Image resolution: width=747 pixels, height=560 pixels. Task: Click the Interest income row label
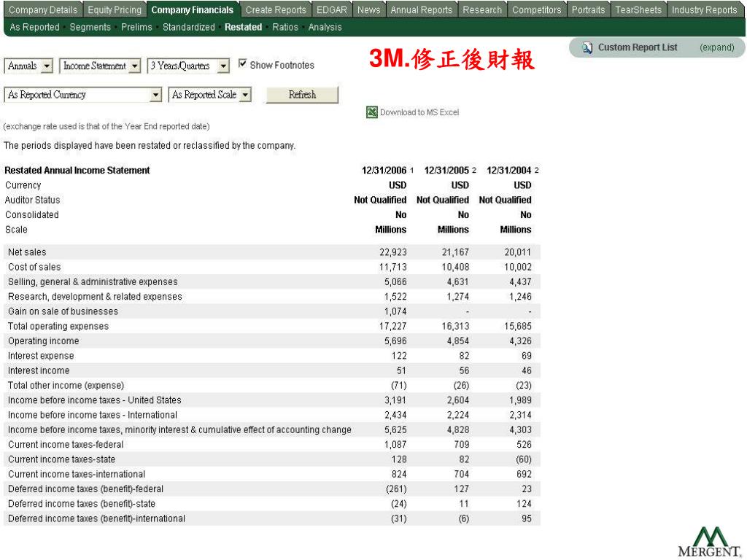click(39, 370)
